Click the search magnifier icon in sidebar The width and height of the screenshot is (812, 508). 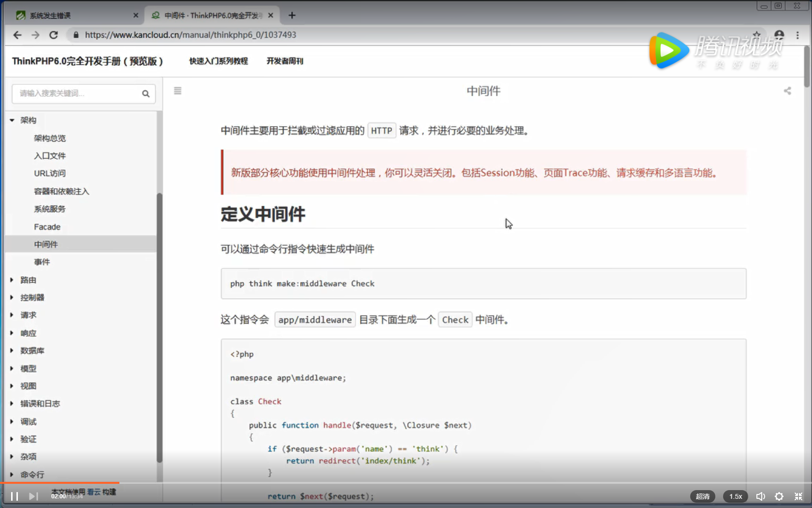coord(145,94)
